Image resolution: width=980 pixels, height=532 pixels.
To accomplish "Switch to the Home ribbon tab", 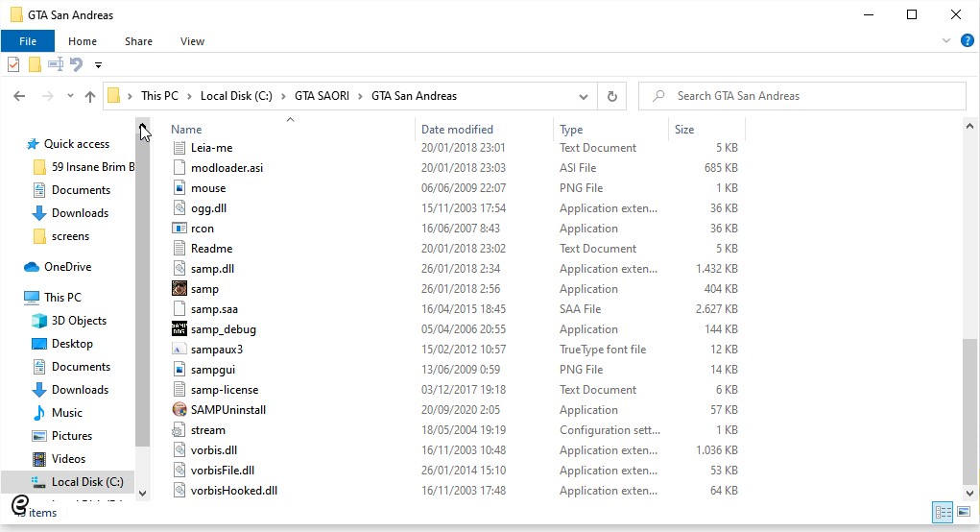I will (83, 41).
